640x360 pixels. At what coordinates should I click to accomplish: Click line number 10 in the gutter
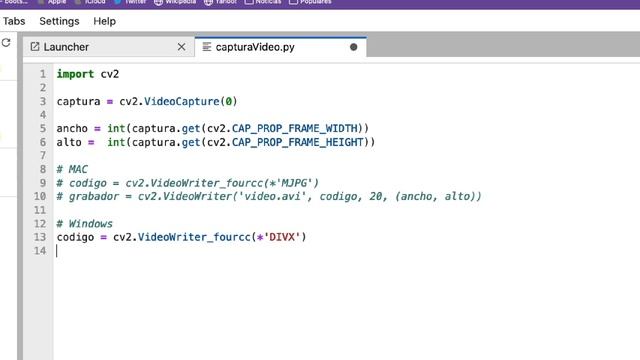(x=40, y=197)
